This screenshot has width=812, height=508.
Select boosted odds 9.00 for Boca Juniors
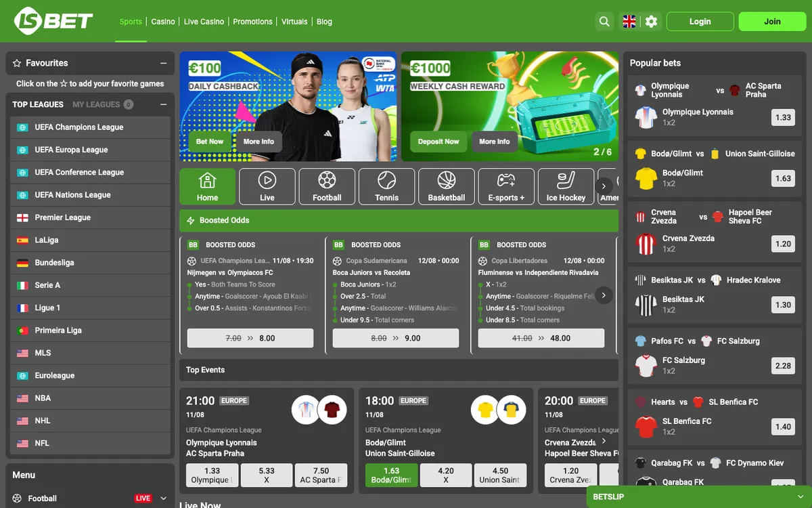pyautogui.click(x=396, y=338)
